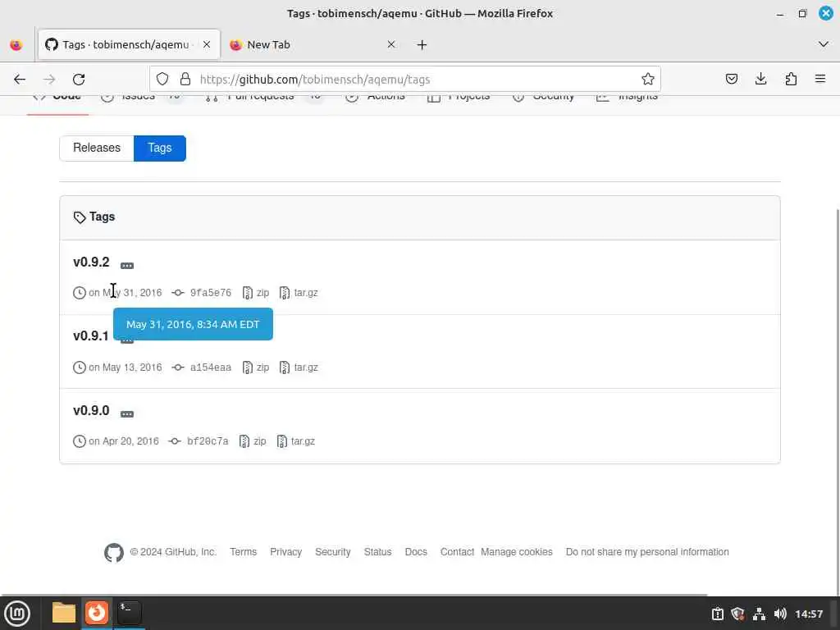Click the 'on May 13, 2016' date
This screenshot has height=630, width=840.
[x=126, y=367]
